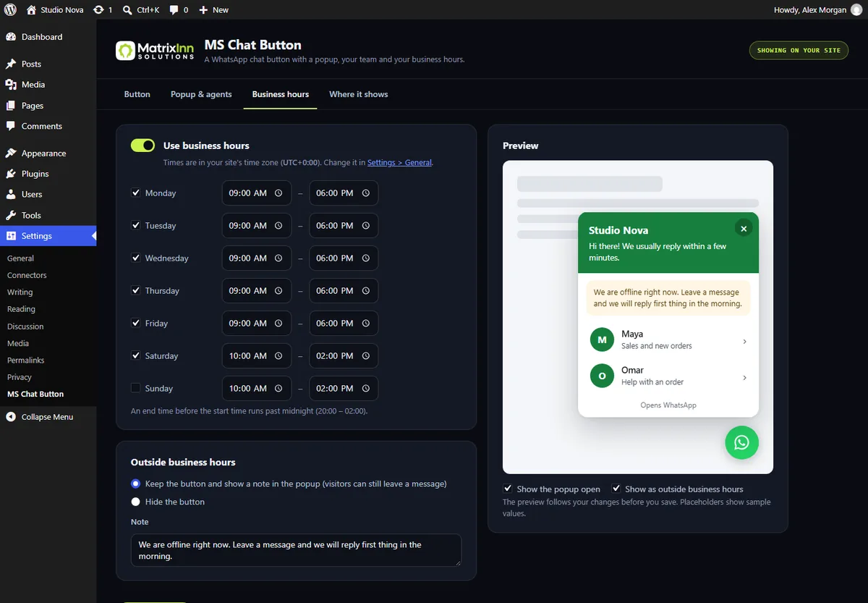The height and width of the screenshot is (603, 868).
Task: Switch to the Button tab
Action: click(137, 94)
